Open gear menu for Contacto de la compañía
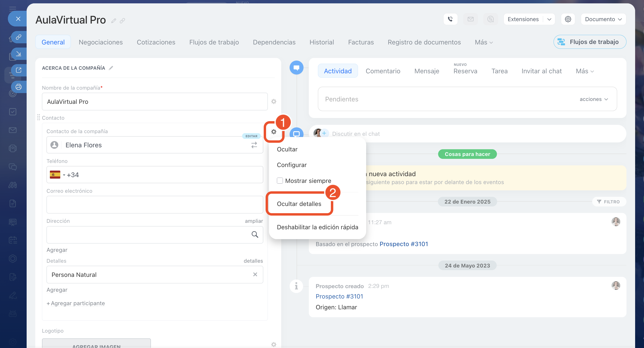The height and width of the screenshot is (348, 644). (274, 132)
